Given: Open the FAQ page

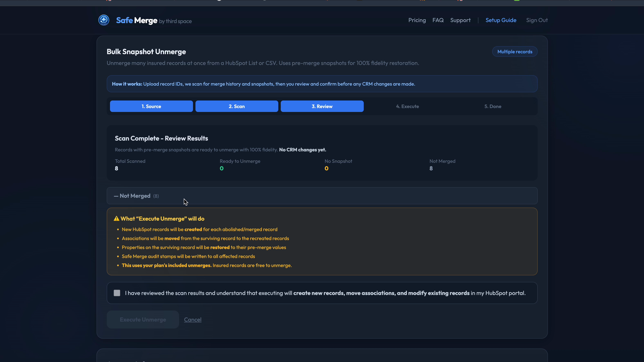Looking at the screenshot, I should (x=438, y=20).
